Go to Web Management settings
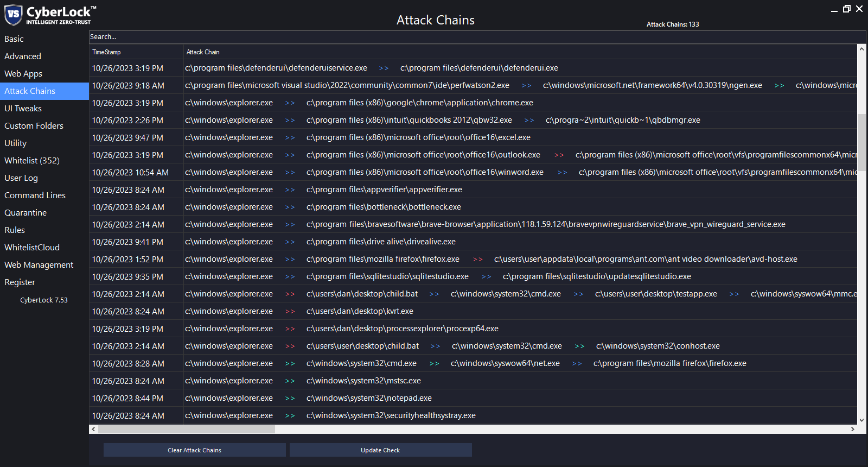 pyautogui.click(x=39, y=265)
